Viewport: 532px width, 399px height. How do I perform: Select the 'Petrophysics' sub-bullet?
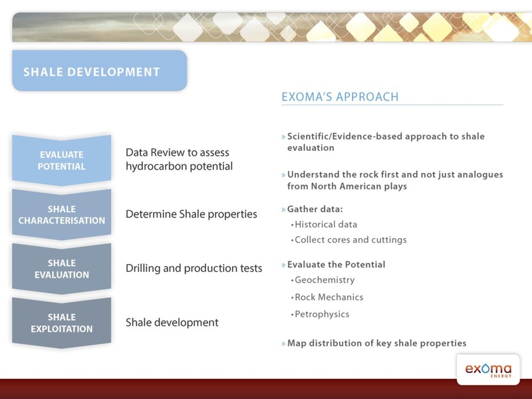click(320, 314)
